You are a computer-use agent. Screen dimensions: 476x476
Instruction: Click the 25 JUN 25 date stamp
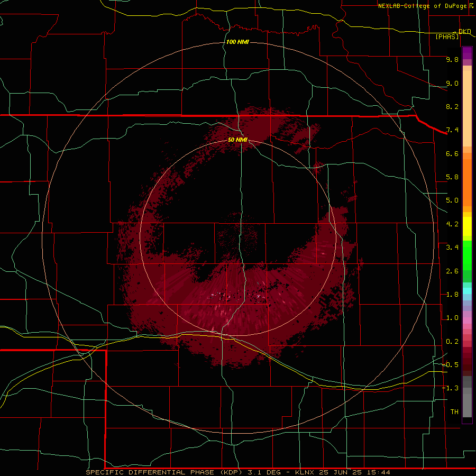click(x=342, y=472)
